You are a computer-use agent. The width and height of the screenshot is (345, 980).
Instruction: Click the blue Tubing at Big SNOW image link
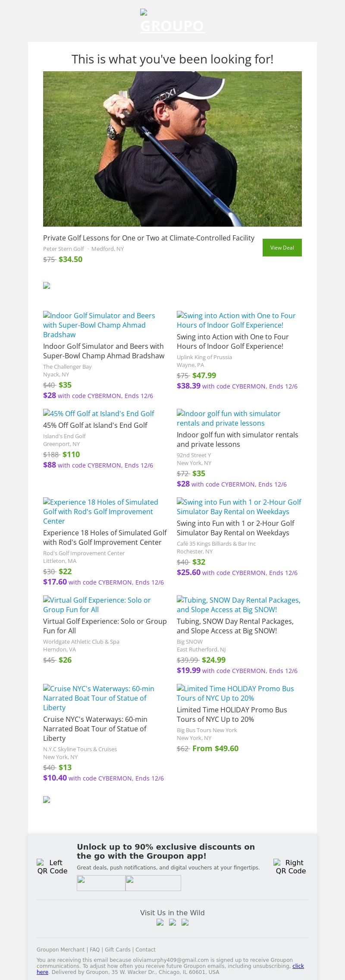pyautogui.click(x=238, y=605)
